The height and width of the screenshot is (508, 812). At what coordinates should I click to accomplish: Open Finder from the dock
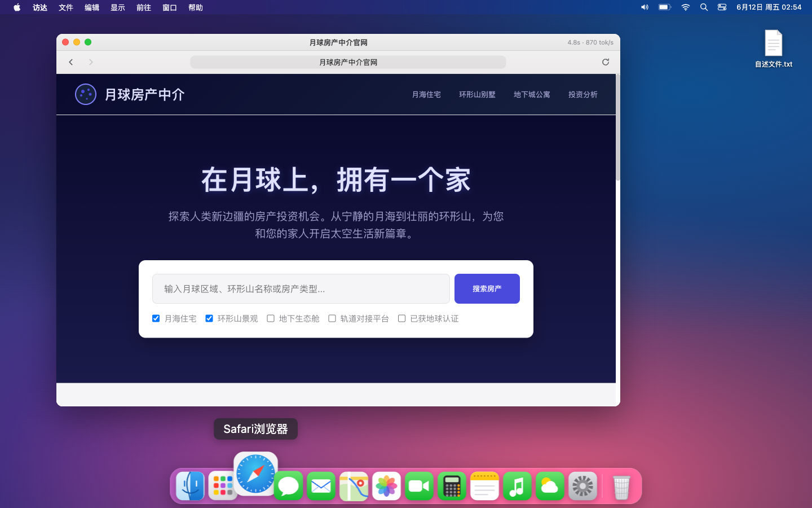(x=191, y=486)
